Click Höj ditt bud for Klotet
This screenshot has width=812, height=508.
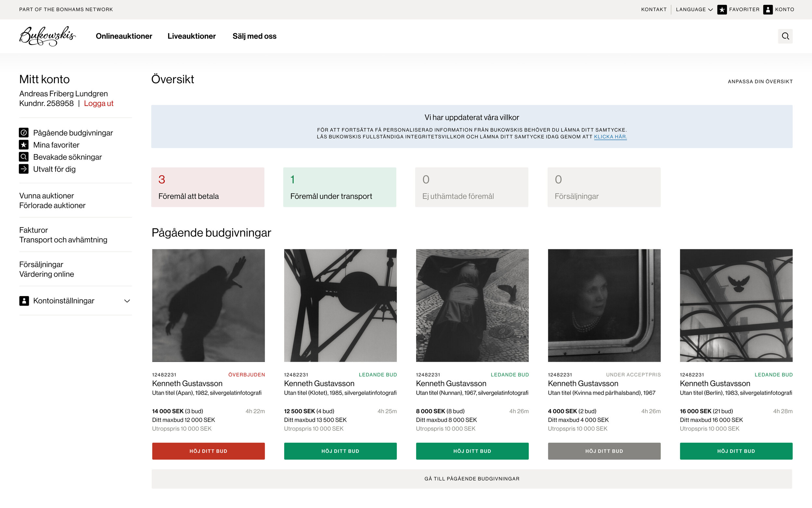point(340,451)
